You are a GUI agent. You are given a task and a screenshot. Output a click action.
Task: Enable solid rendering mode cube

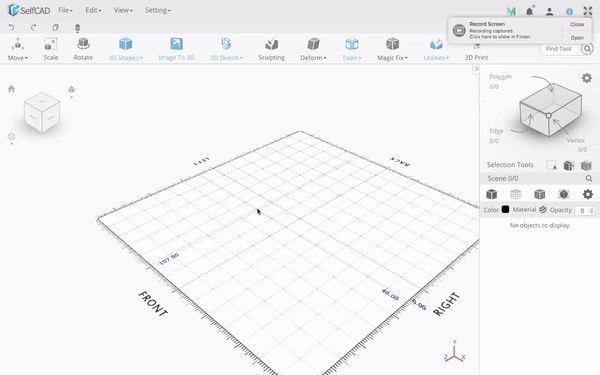pos(492,194)
